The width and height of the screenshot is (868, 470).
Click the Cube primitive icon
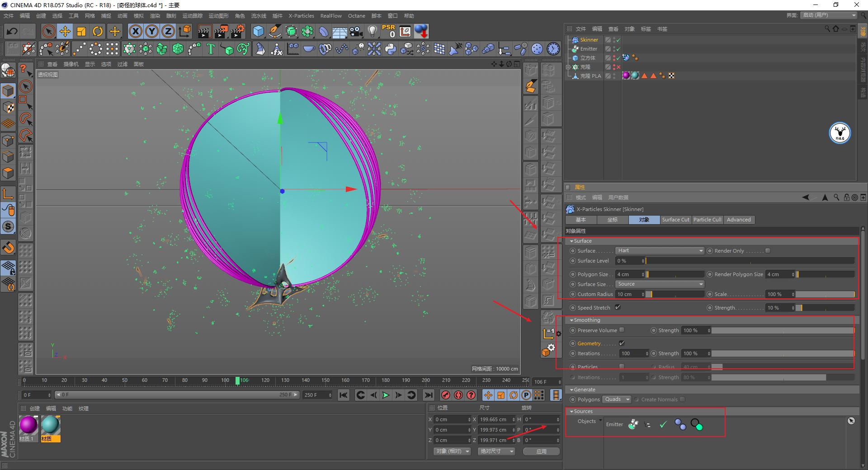pos(259,31)
